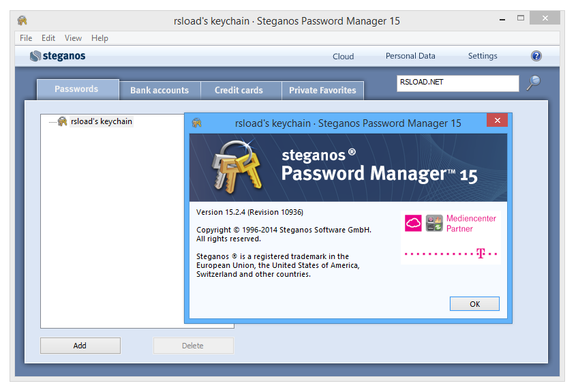This screenshot has width=578, height=392.
Task: Click the Copyright © 1996-2014 Steganos line
Action: [x=284, y=230]
